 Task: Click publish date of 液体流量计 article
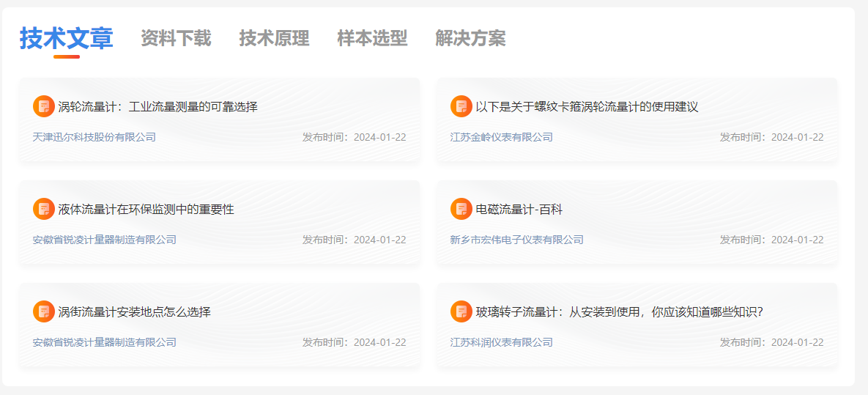coord(355,240)
